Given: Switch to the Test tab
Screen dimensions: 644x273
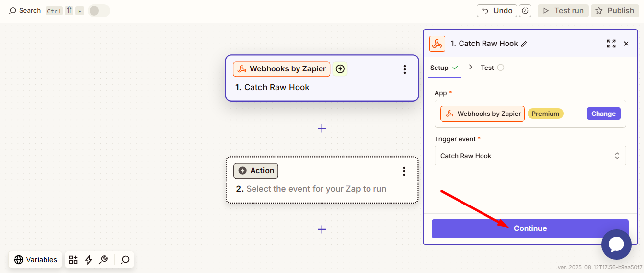Looking at the screenshot, I should click(x=492, y=68).
